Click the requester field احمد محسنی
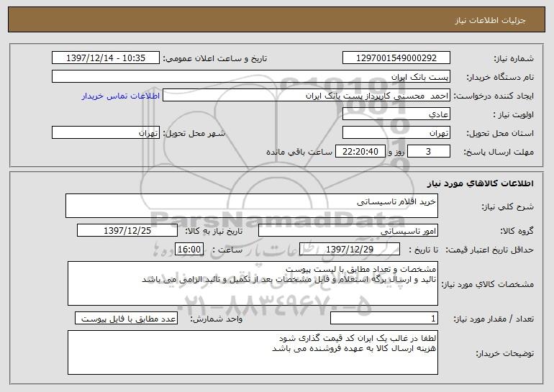 (x=306, y=96)
